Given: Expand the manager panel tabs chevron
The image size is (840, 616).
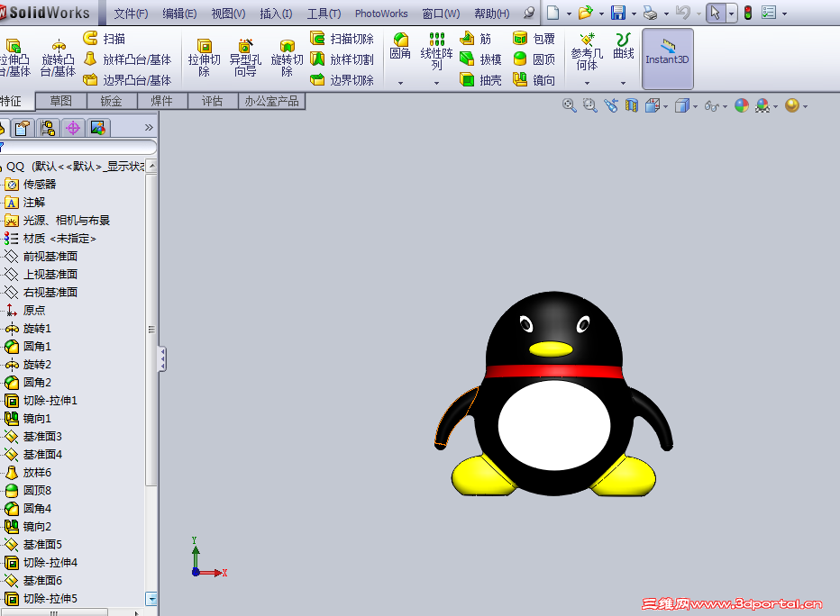Looking at the screenshot, I should click(x=149, y=127).
